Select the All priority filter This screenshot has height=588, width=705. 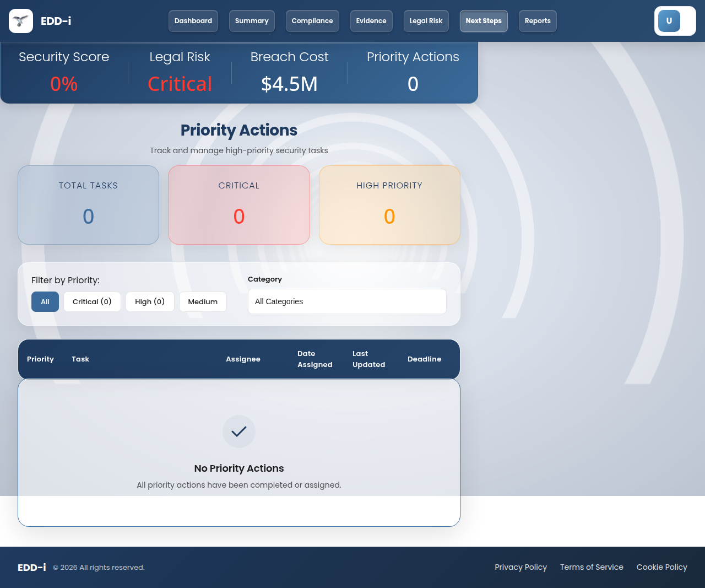pos(45,301)
